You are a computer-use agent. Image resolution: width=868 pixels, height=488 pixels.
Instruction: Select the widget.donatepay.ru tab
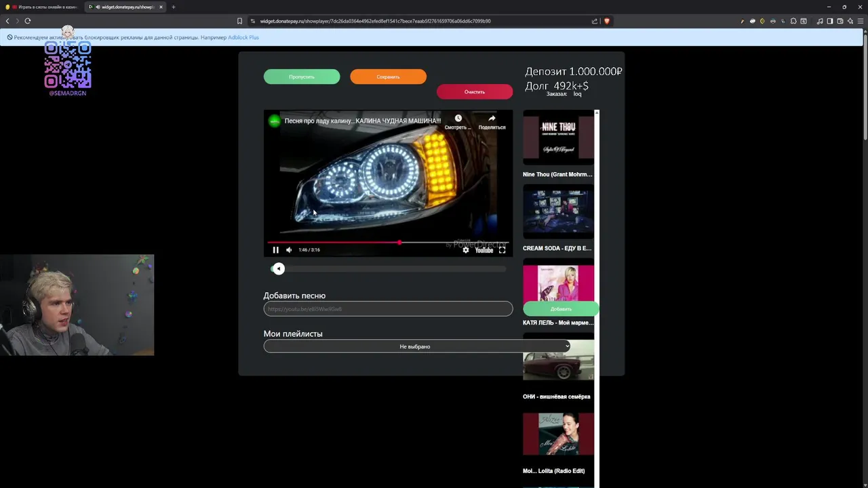click(125, 7)
